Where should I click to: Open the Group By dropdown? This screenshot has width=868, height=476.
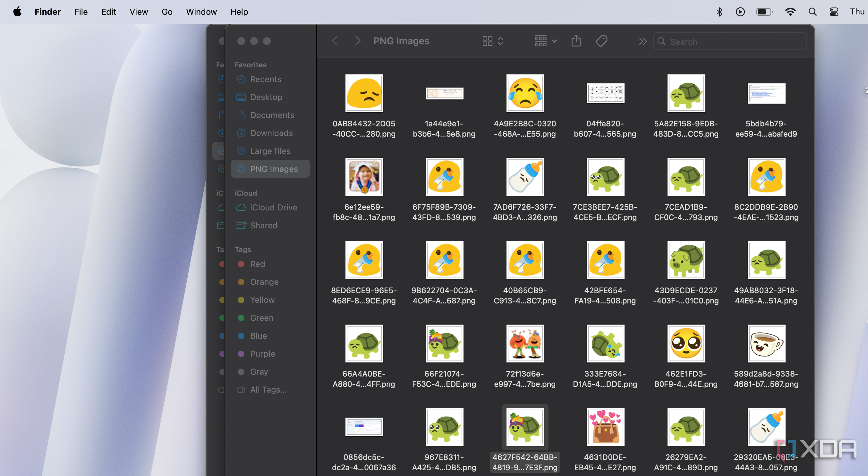point(546,41)
